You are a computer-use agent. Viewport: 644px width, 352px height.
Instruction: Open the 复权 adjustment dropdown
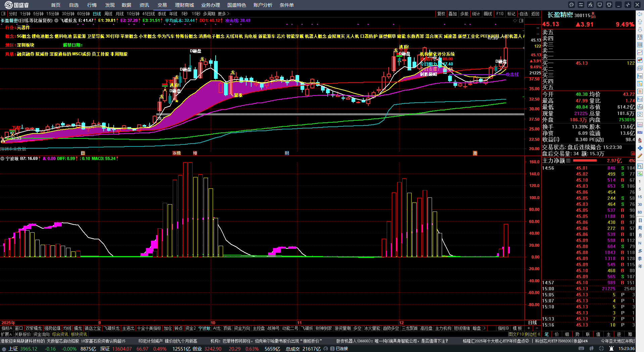click(441, 14)
